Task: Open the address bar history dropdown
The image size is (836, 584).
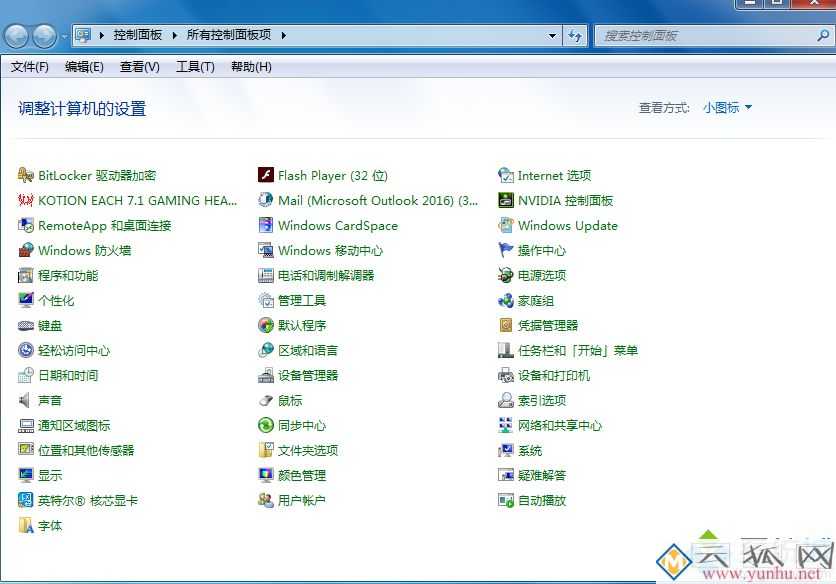Action: [x=554, y=34]
